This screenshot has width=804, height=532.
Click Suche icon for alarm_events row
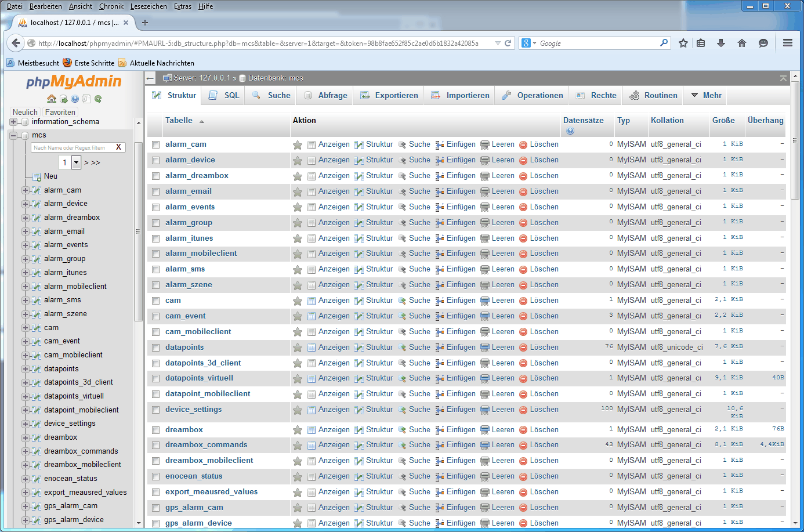[402, 208]
